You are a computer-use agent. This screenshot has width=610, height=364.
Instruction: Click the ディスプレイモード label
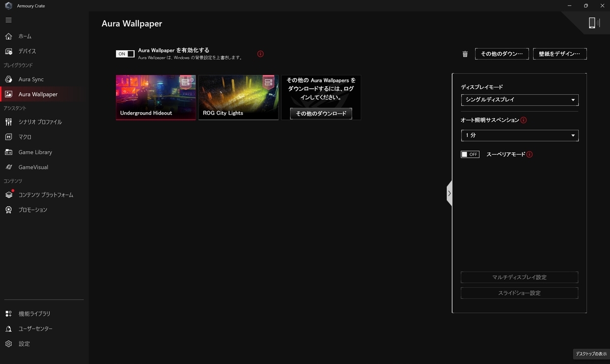pyautogui.click(x=482, y=87)
